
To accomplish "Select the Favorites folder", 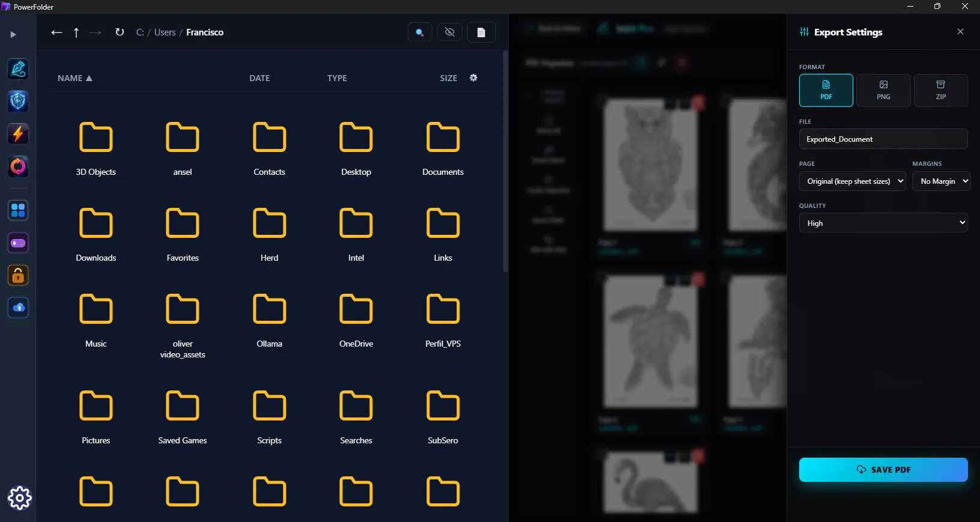I will click(x=183, y=235).
